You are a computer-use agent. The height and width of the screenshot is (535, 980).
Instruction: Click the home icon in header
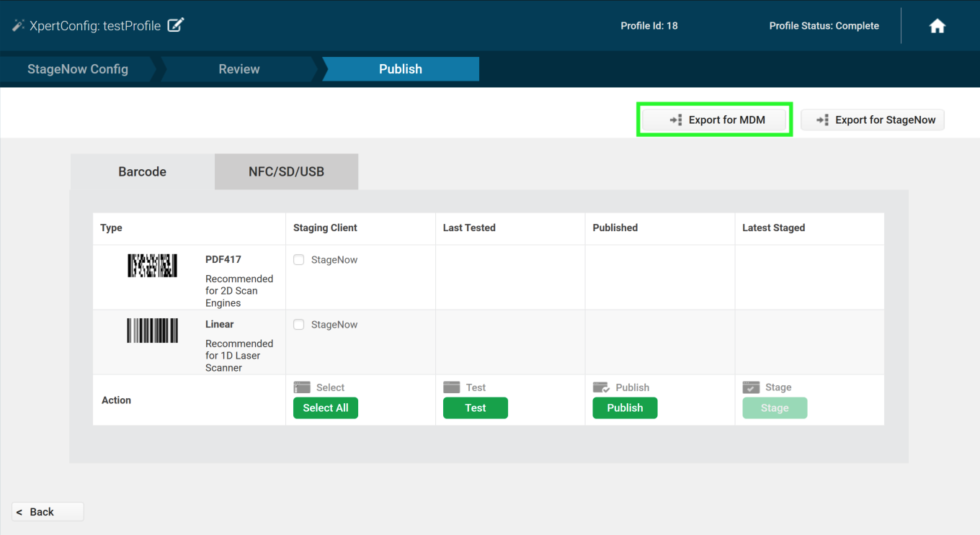[x=937, y=26]
